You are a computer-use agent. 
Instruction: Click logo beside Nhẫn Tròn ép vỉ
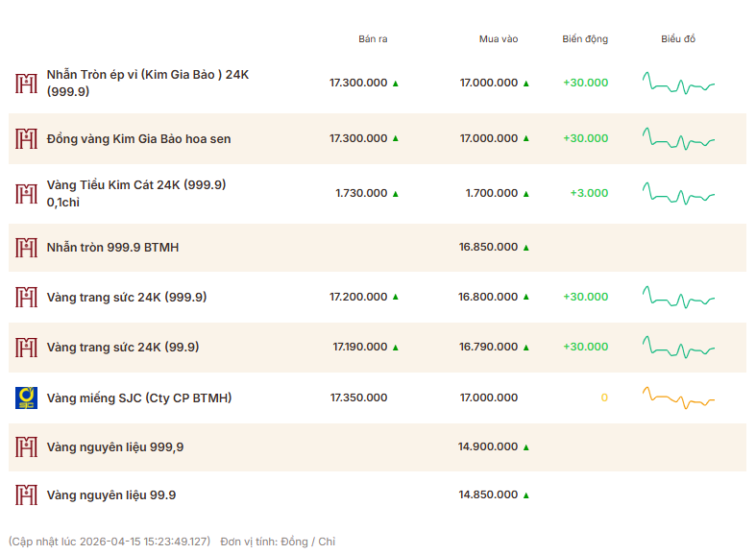pyautogui.click(x=26, y=83)
